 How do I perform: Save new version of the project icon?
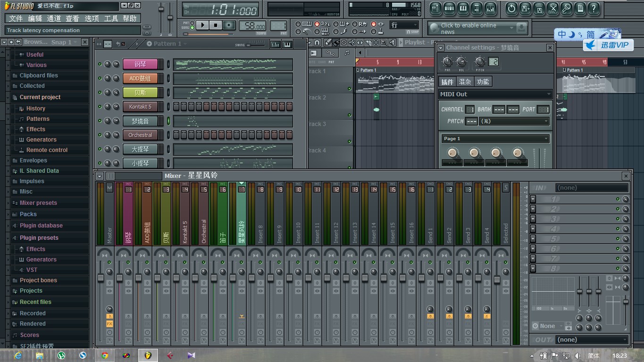coord(525,8)
